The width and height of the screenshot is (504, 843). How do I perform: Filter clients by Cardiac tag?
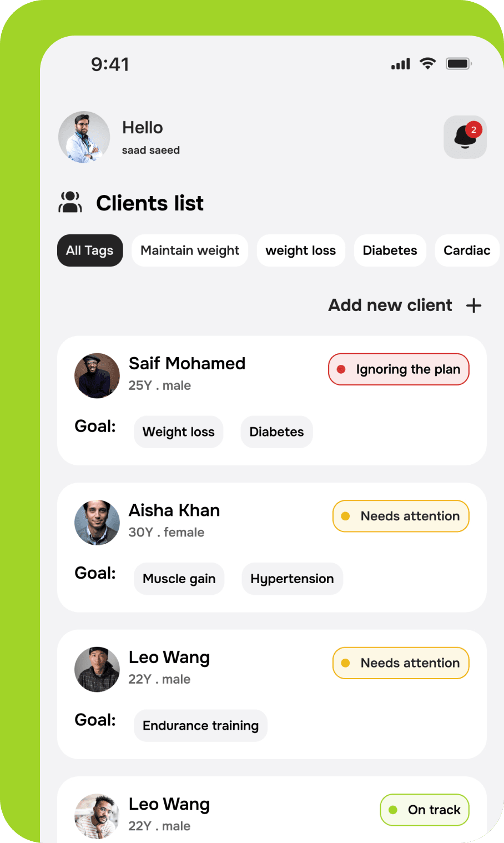pyautogui.click(x=467, y=250)
